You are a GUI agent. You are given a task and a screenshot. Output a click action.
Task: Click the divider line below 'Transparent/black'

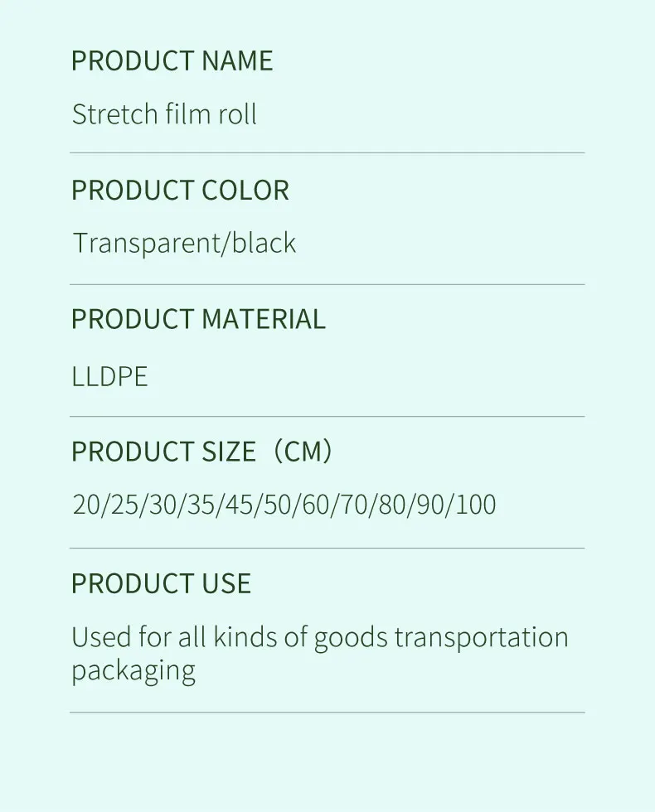[x=327, y=284]
